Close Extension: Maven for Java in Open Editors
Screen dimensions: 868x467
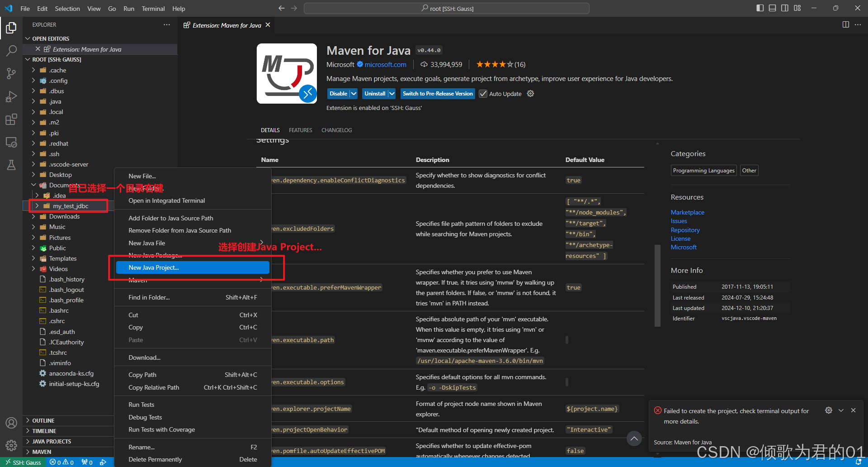38,49
